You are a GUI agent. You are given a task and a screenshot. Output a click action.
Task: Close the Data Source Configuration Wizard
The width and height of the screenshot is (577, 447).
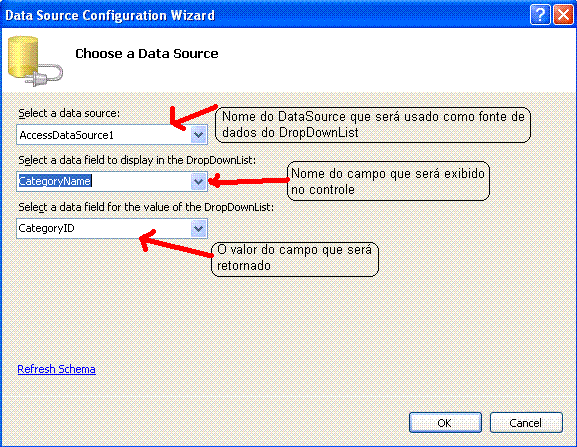click(563, 15)
